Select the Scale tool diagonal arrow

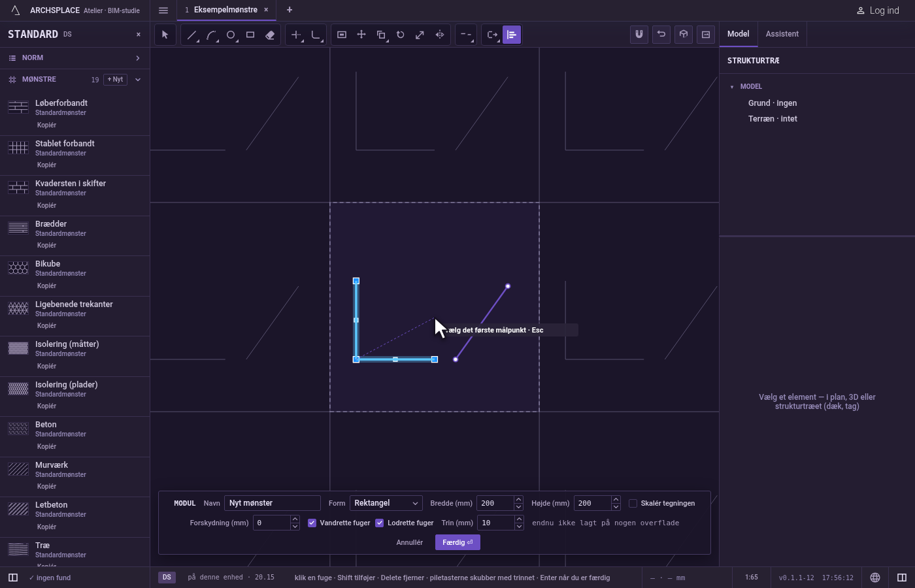[420, 35]
